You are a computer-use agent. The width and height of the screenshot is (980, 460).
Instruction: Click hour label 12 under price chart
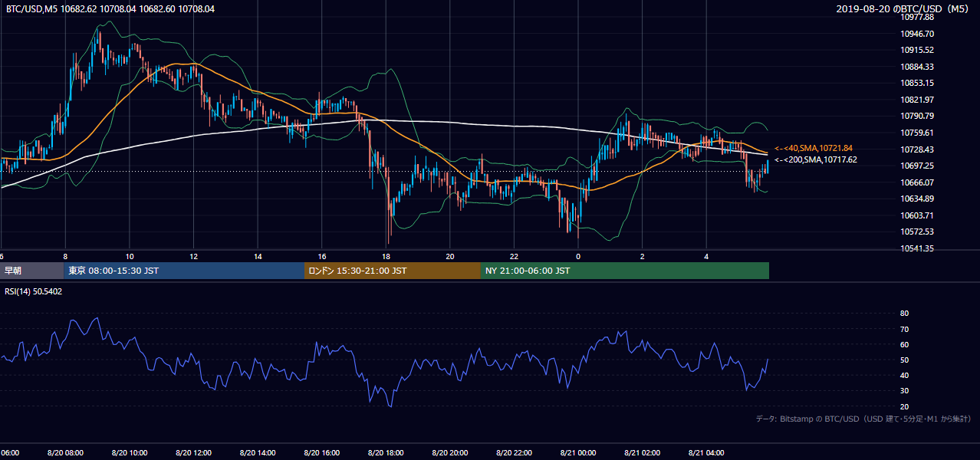pyautogui.click(x=193, y=257)
